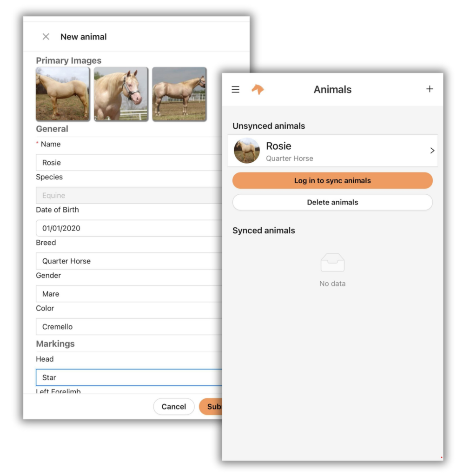Cancel the new animal form

[174, 406]
